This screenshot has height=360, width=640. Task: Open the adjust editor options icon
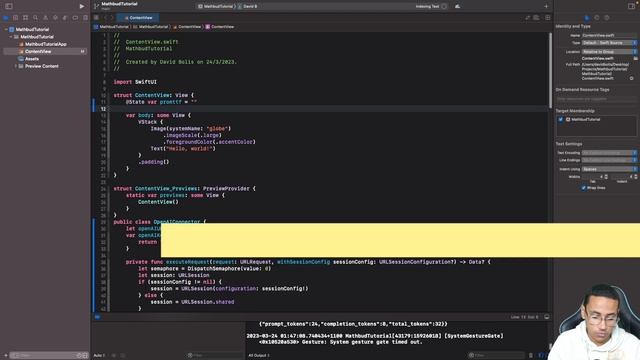(536, 18)
